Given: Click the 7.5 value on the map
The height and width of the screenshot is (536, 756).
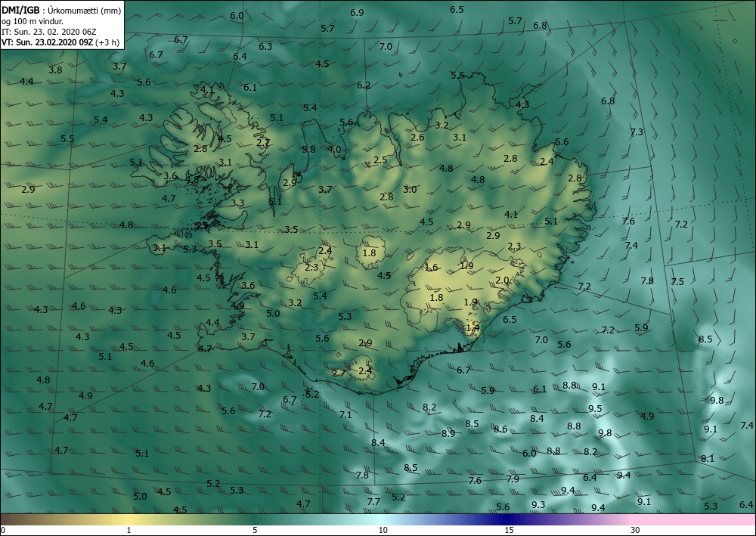Looking at the screenshot, I should [x=677, y=281].
